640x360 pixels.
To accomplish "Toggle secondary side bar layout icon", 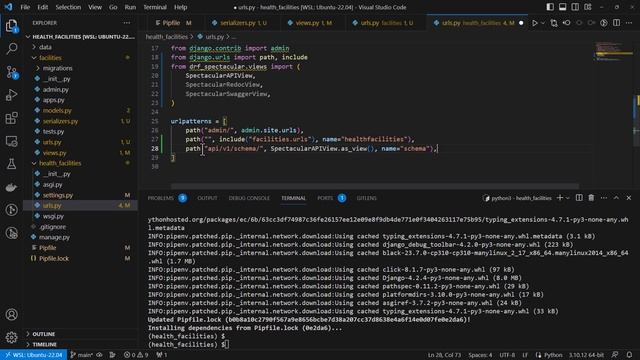I will click(x=575, y=7).
